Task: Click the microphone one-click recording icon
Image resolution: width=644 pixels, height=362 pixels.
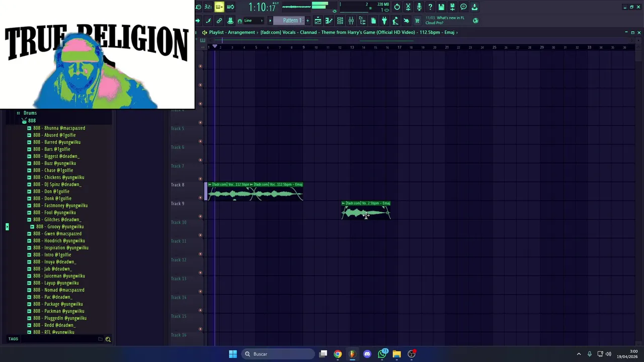Action: 419,7
